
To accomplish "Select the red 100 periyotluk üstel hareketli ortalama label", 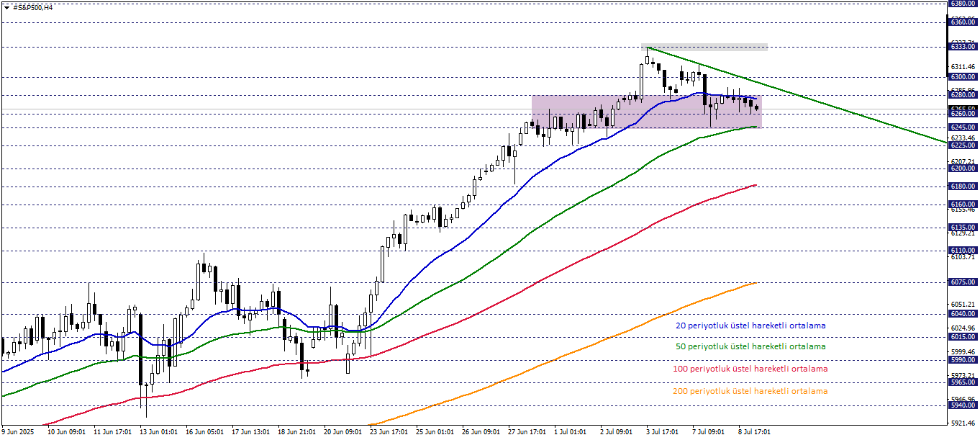I will 750,369.
